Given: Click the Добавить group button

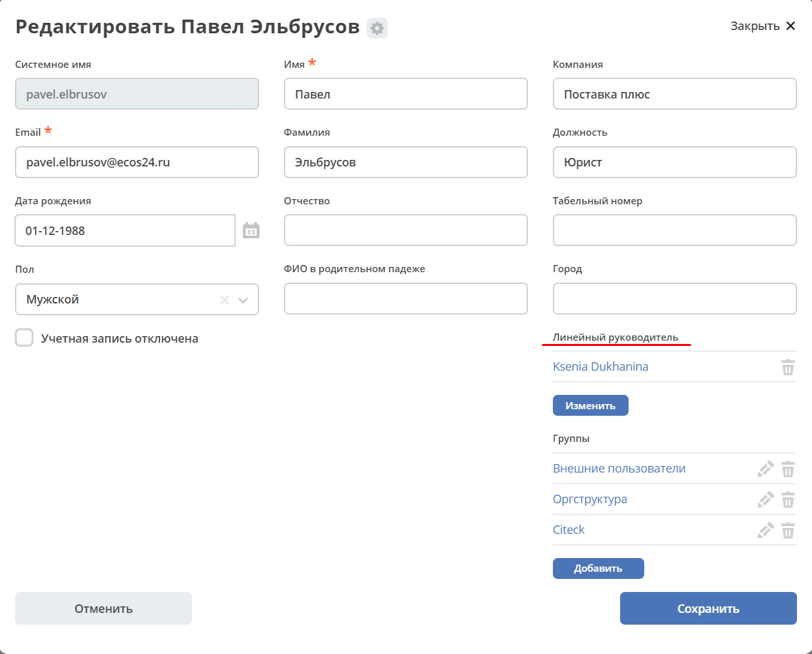Looking at the screenshot, I should (x=599, y=568).
